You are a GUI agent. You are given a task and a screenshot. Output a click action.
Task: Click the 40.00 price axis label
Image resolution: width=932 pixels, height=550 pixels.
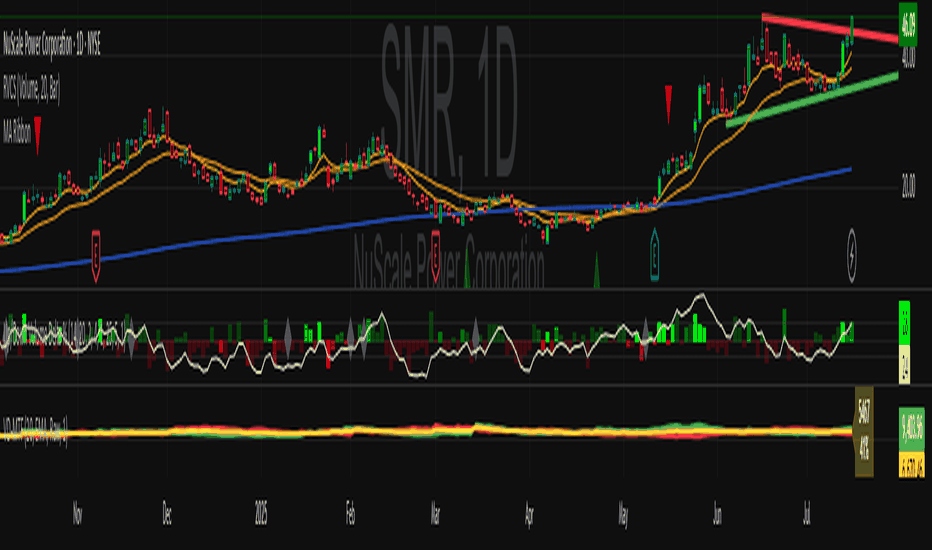(x=908, y=58)
